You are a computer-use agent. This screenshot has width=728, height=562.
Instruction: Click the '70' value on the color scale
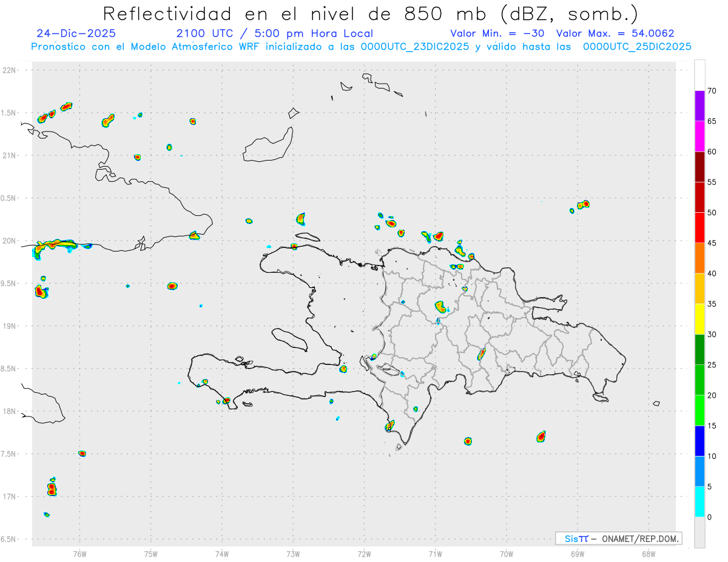(712, 91)
